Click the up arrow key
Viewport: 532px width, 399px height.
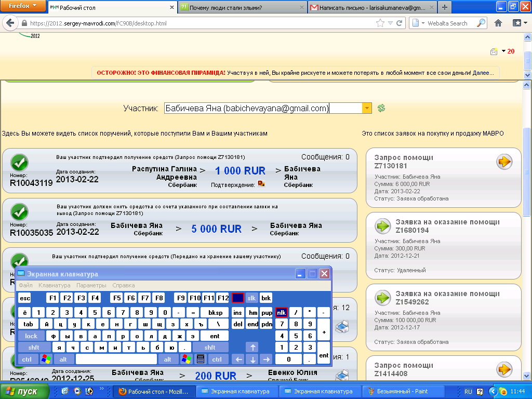[253, 348]
